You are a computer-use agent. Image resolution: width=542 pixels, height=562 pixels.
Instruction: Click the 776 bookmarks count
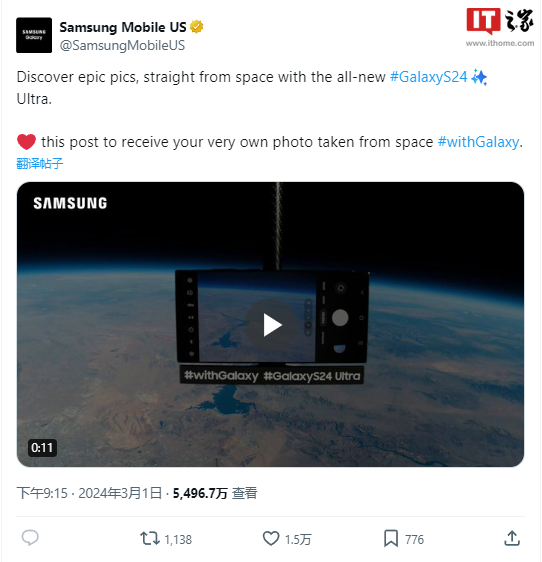click(x=414, y=539)
